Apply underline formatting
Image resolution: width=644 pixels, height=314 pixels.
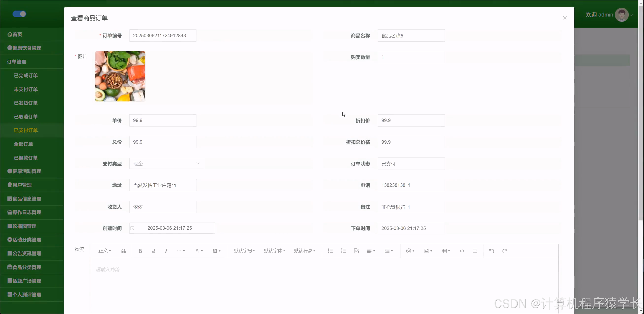click(153, 251)
